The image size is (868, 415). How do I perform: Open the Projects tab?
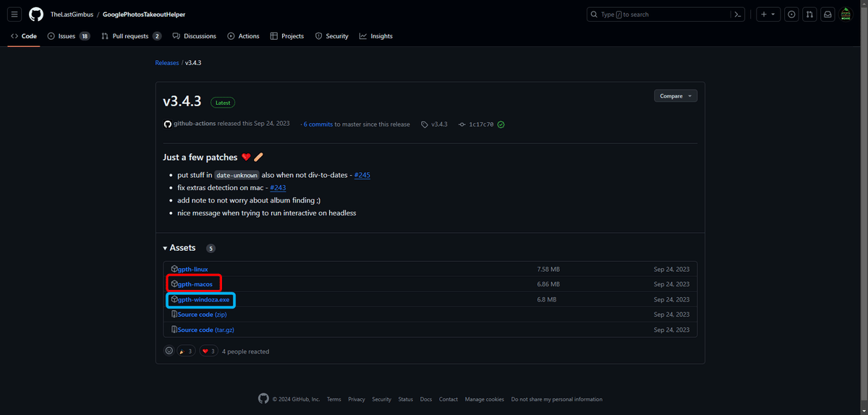(287, 36)
